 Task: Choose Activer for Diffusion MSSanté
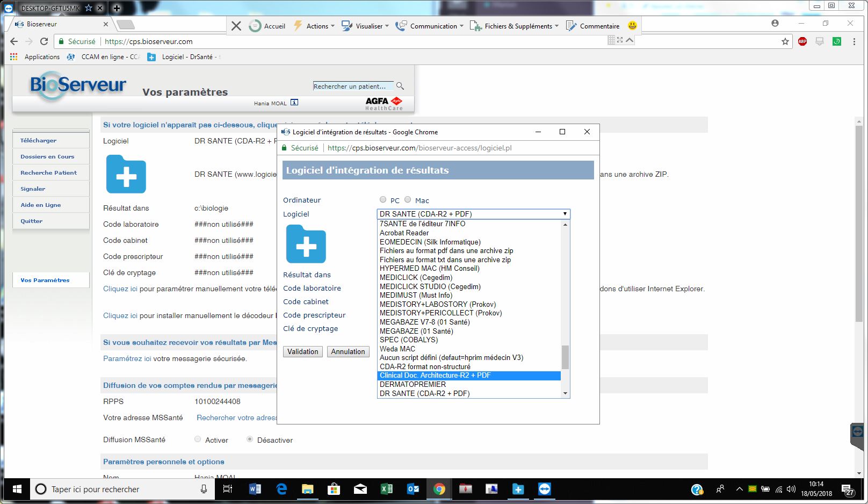point(198,440)
